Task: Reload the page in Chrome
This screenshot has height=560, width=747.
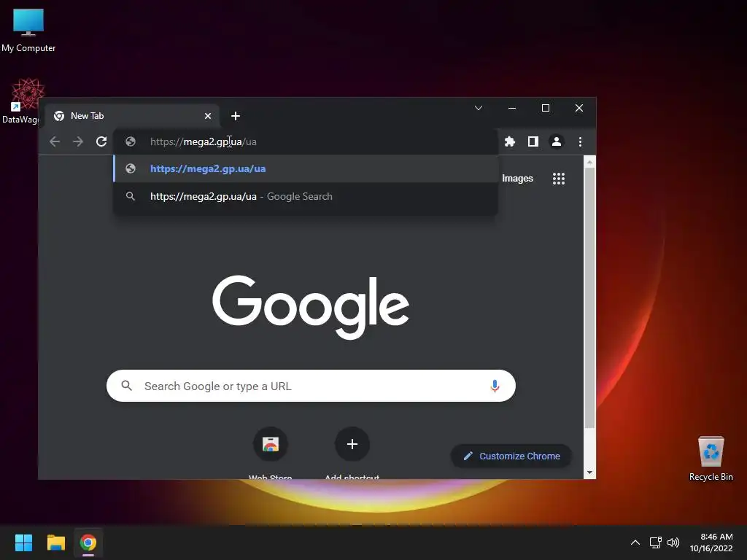Action: pos(101,141)
